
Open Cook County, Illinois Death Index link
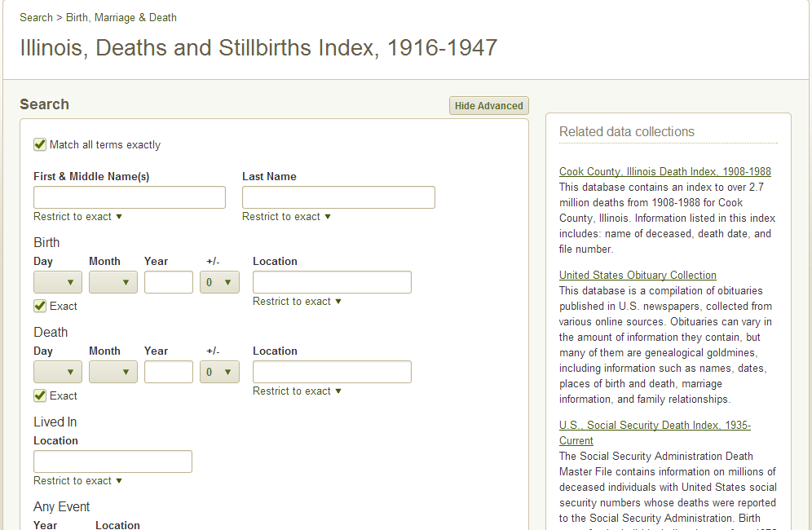pyautogui.click(x=664, y=171)
